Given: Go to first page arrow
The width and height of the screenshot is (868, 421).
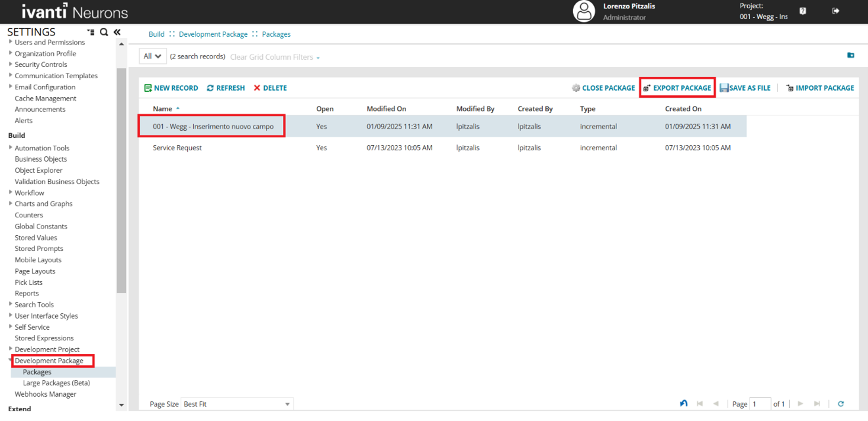Looking at the screenshot, I should click(x=700, y=404).
